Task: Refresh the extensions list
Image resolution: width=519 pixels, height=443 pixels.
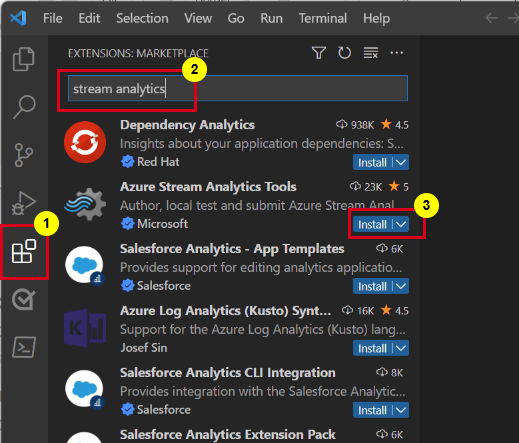Action: [x=344, y=53]
